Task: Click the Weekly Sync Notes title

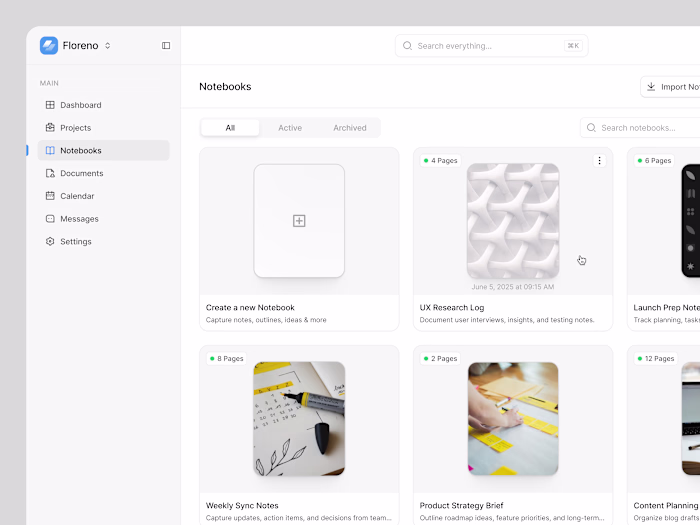Action: coord(242,505)
